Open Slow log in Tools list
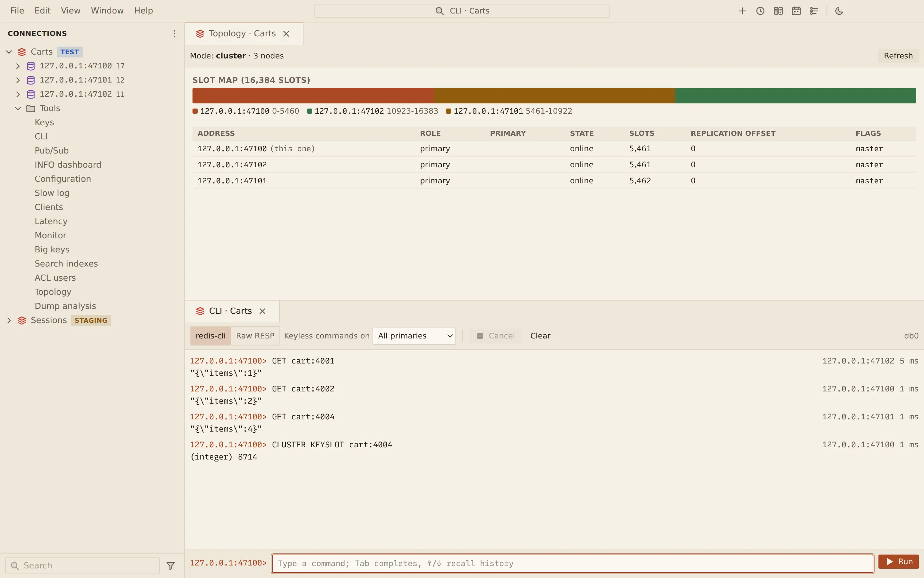The width and height of the screenshot is (924, 578). tap(52, 193)
